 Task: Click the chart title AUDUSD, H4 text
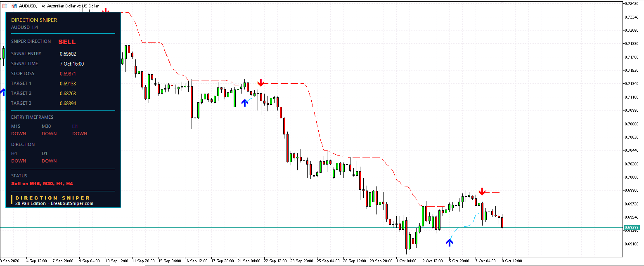coord(33,6)
